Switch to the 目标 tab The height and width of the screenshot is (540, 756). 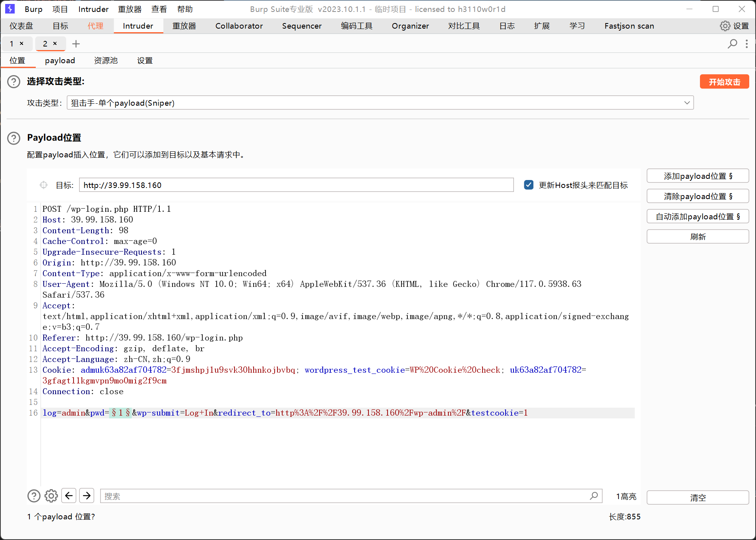tap(60, 26)
